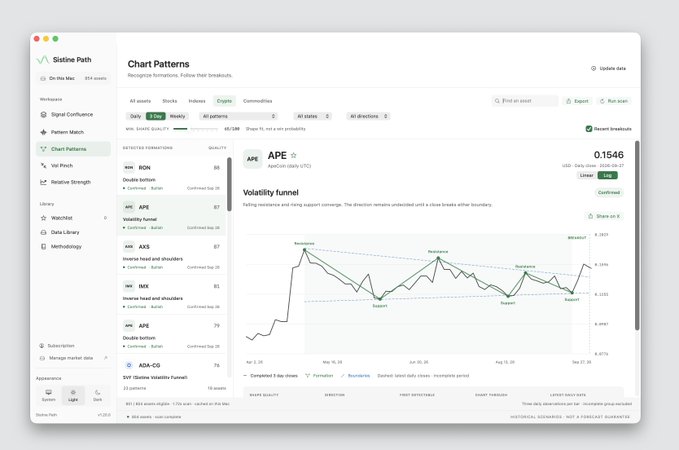Switch to Commodities tab
The height and width of the screenshot is (450, 679).
pyautogui.click(x=258, y=101)
